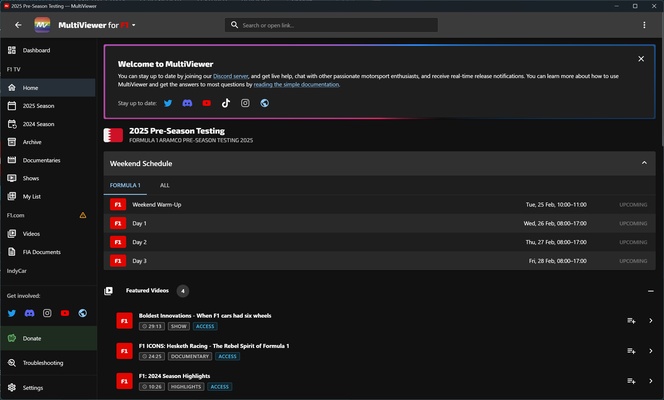The height and width of the screenshot is (400, 664).
Task: Select the IndyCar section label
Action: coord(17,271)
